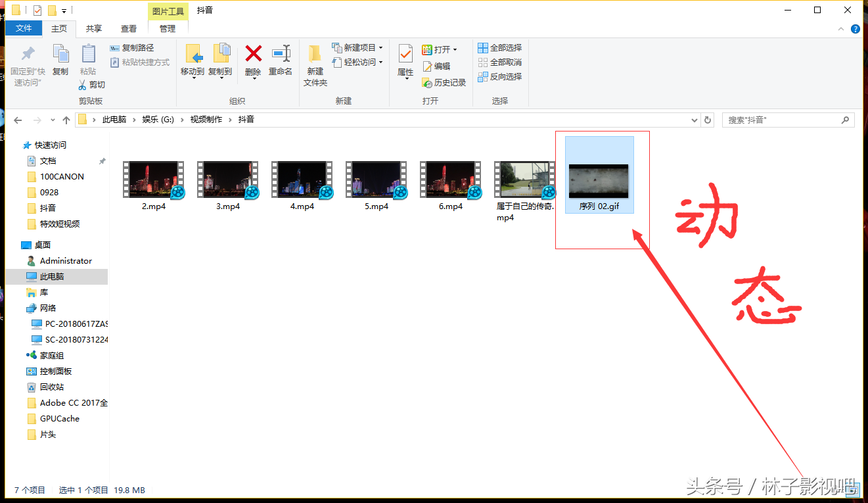Click the Help question mark icon
Image resolution: width=868 pixels, height=503 pixels.
click(856, 29)
